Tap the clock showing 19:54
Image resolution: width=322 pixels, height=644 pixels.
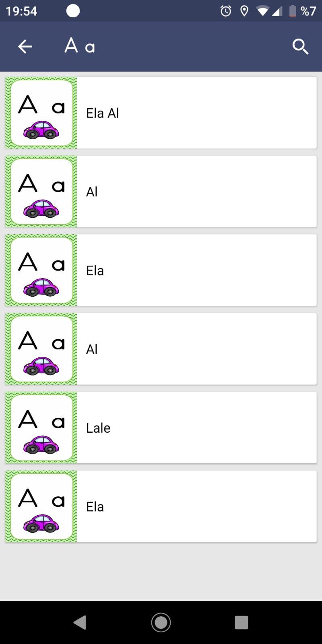point(21,11)
